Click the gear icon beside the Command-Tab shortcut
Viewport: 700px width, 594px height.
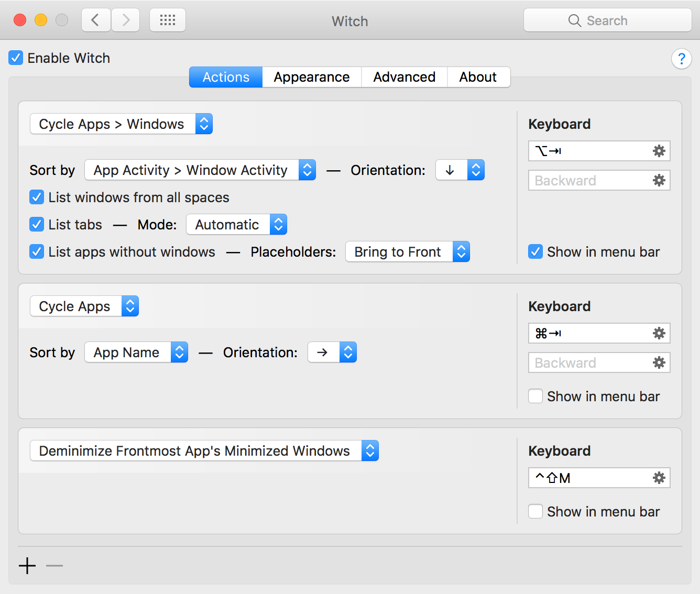659,333
